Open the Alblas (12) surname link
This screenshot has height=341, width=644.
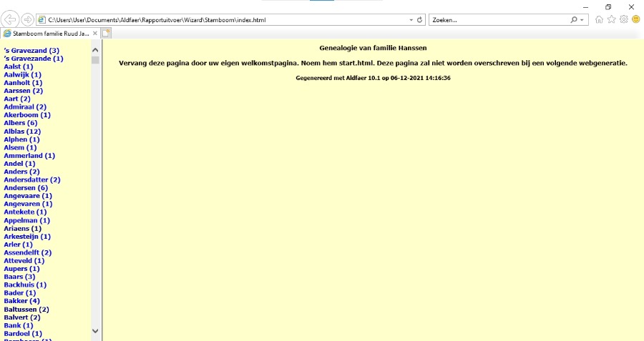click(x=22, y=132)
